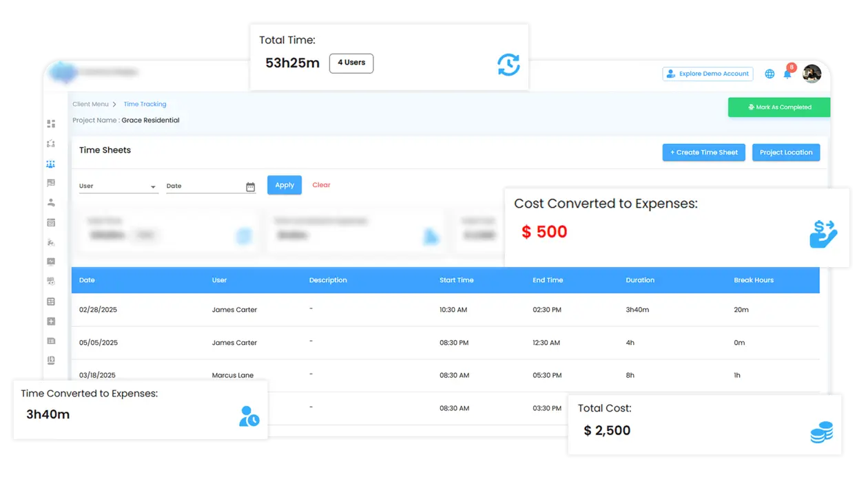
Task: Click the single-person icon in sidebar
Action: click(51, 203)
